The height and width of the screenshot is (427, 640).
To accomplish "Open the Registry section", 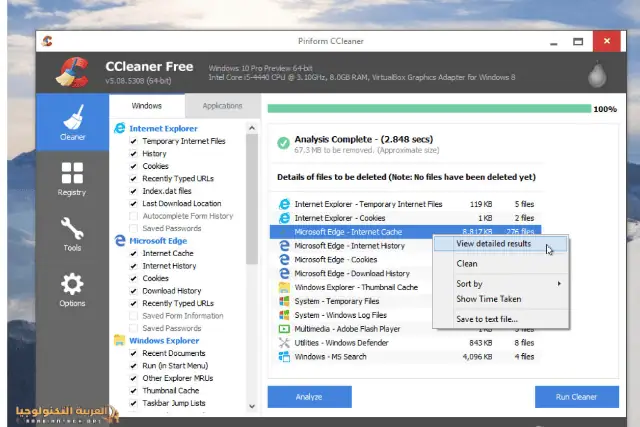I will (x=72, y=179).
